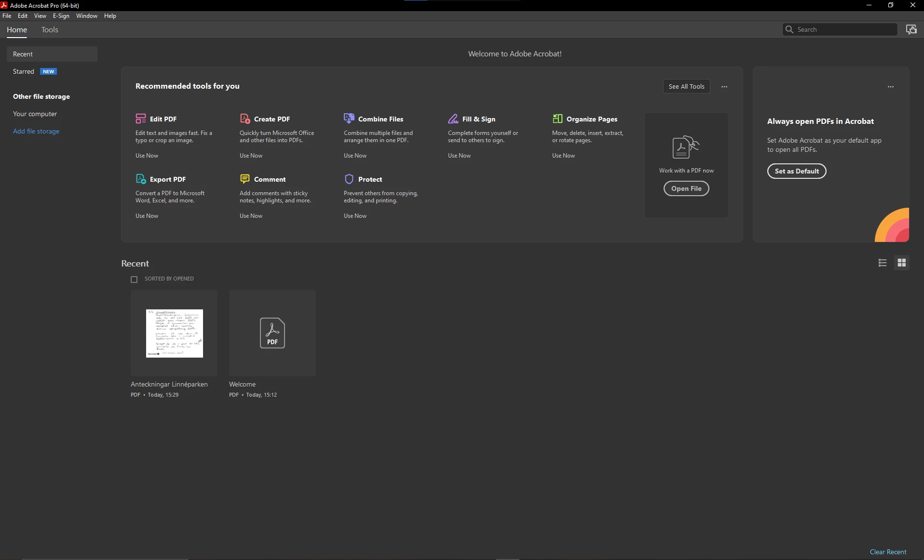This screenshot has height=560, width=924.
Task: Open the Welcome PDF thumbnail
Action: [272, 333]
